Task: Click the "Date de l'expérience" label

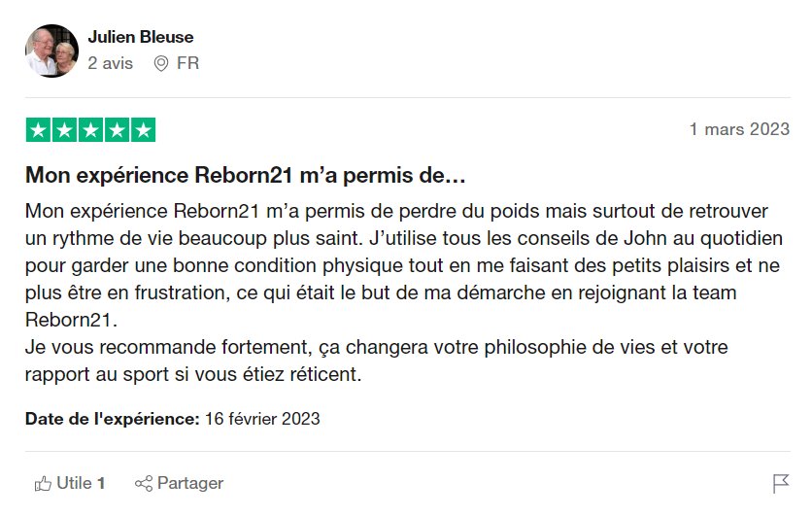Action: coord(112,420)
